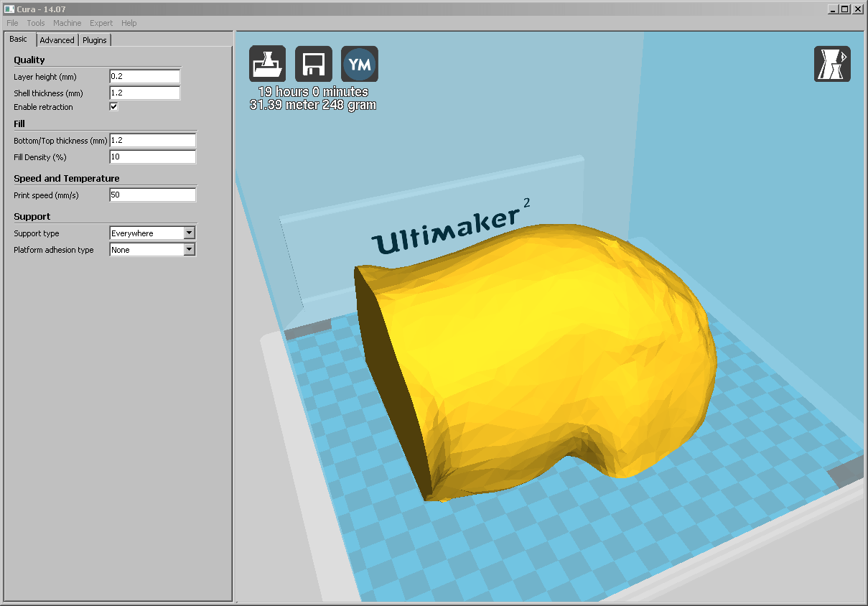Maximize the Cura window
Image resolution: width=868 pixels, height=606 pixels.
click(x=845, y=9)
